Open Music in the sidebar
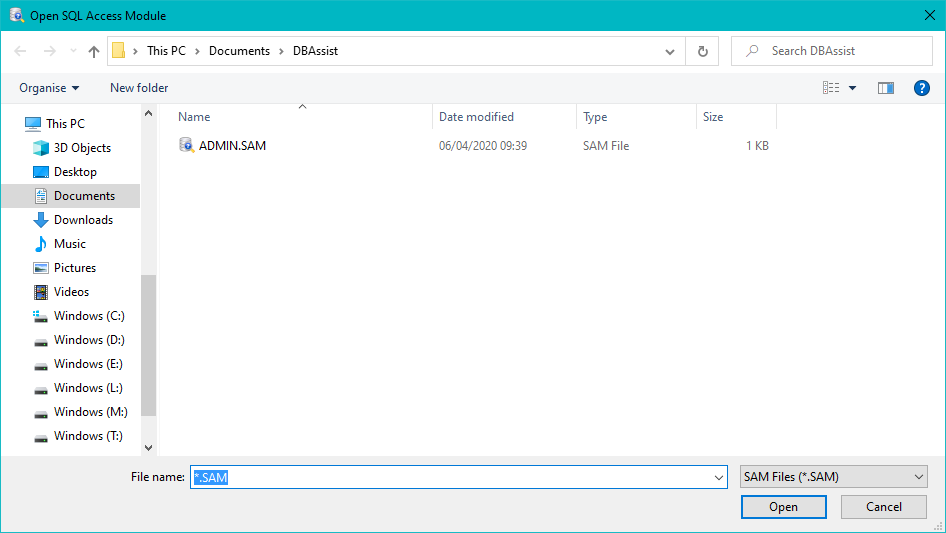 coord(69,244)
